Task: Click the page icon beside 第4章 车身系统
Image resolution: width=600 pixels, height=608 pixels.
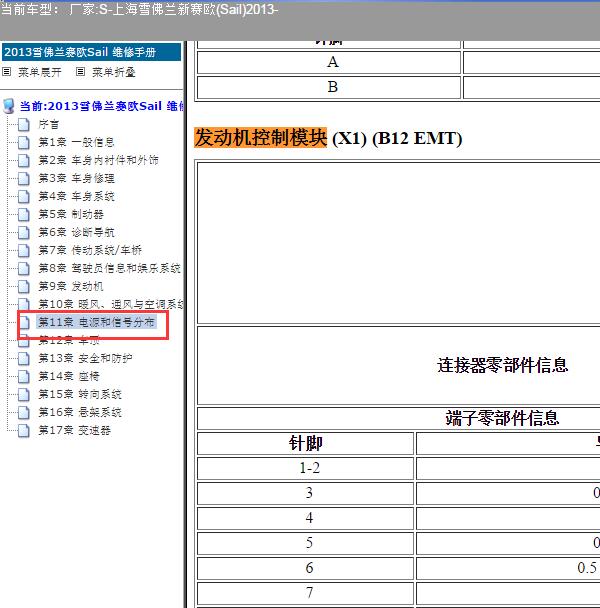Action: [x=24, y=197]
